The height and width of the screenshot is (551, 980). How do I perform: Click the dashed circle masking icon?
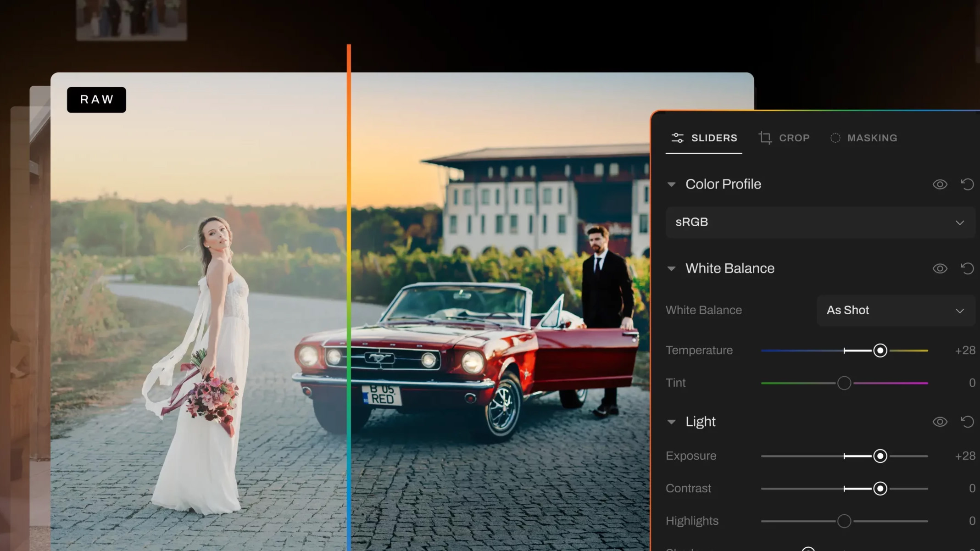click(x=835, y=138)
